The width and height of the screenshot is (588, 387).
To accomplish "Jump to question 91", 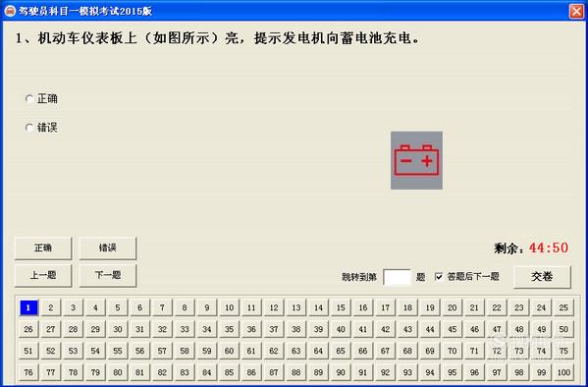I will click(362, 372).
